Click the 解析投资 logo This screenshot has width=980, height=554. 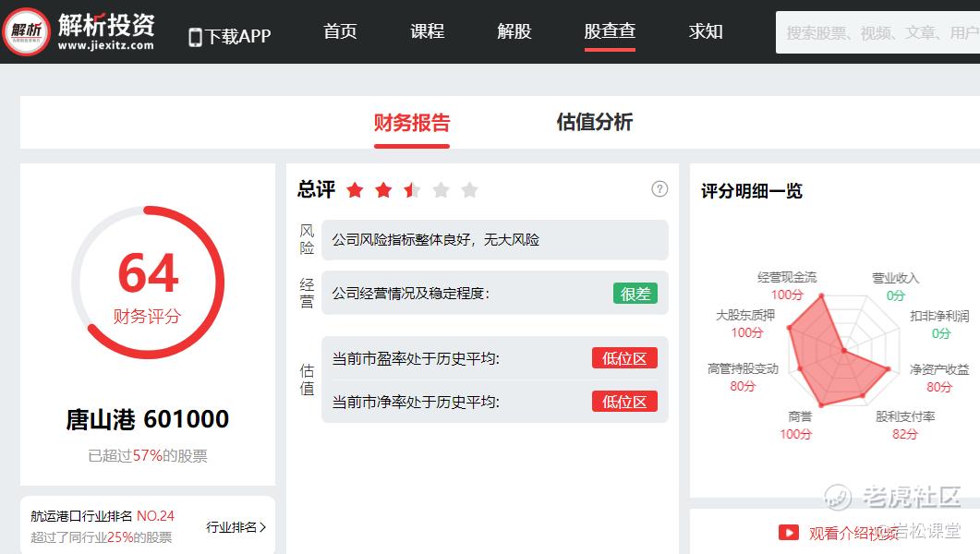pos(79,31)
